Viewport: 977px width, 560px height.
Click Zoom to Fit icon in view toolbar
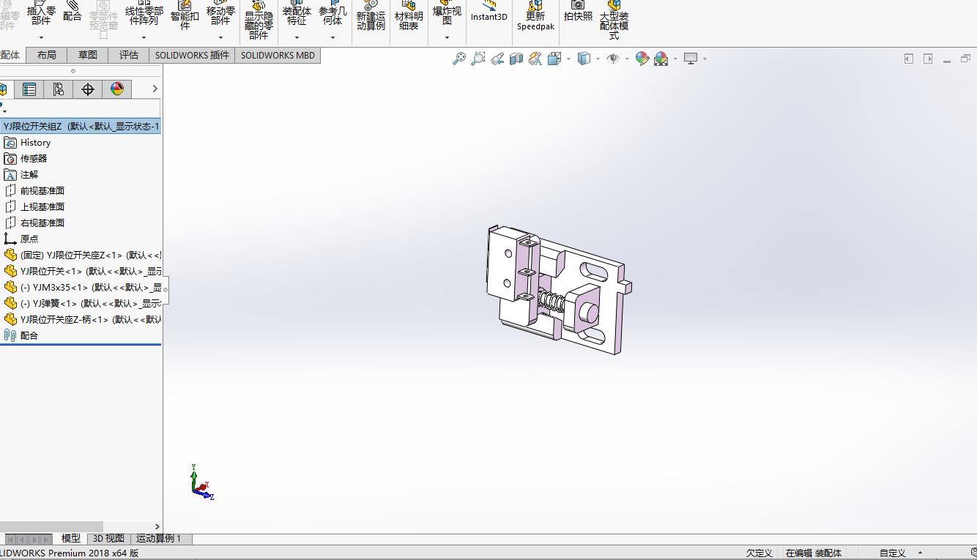pos(459,59)
